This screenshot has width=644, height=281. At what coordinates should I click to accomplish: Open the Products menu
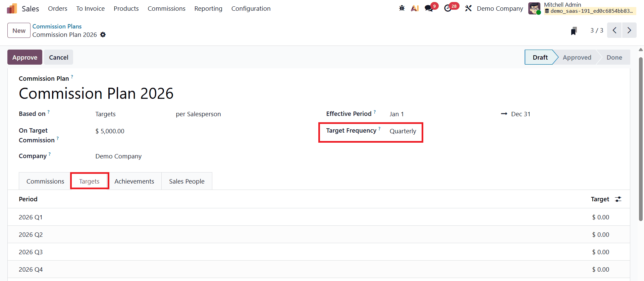[126, 8]
